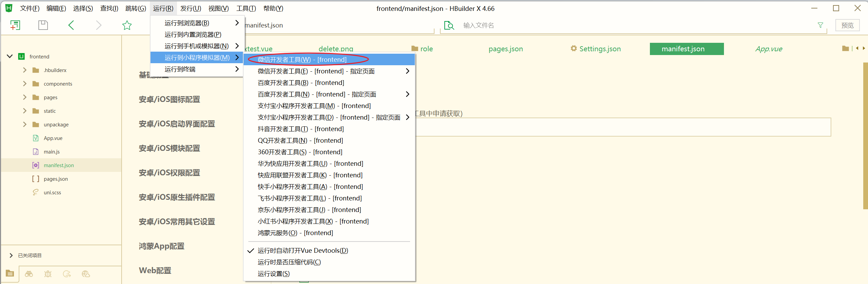Click the manifest.json file icon in tree
The image size is (868, 284).
[36, 165]
